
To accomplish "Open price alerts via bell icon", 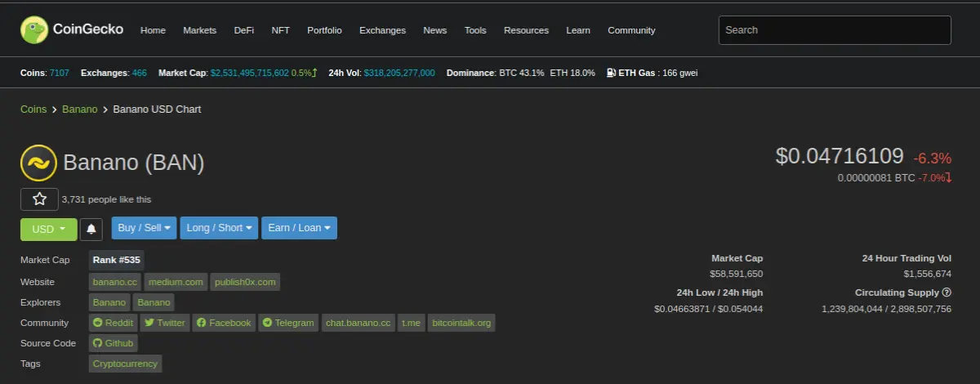I will coord(91,230).
